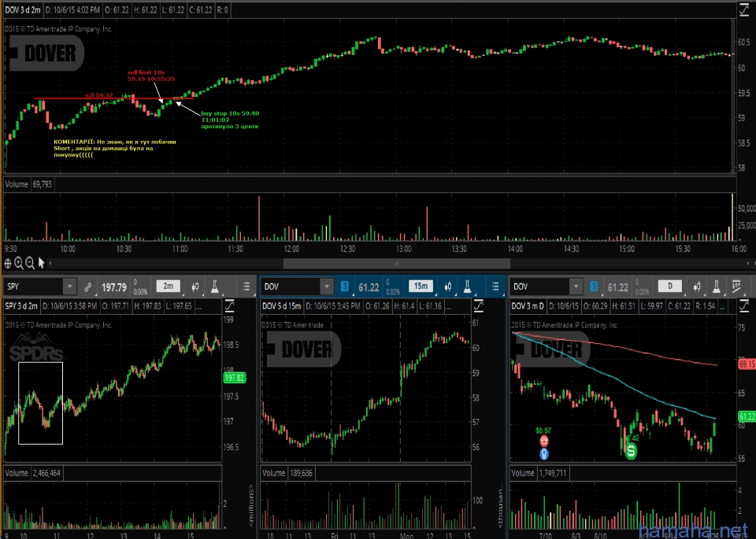Open studies flask icon in DOV daily panel

click(x=717, y=286)
